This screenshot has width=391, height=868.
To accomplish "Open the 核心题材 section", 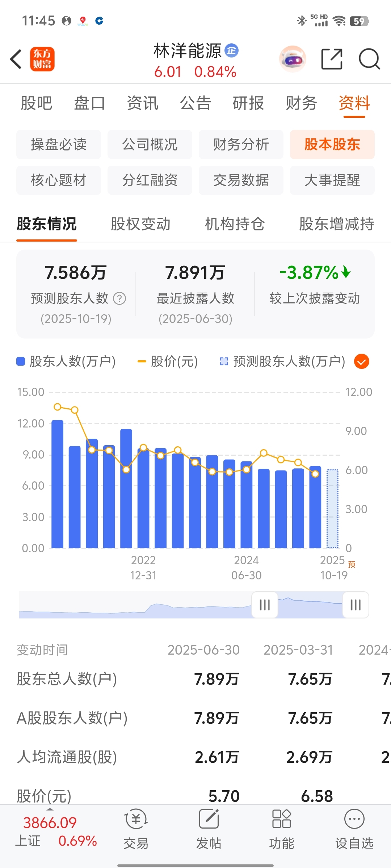I will click(59, 180).
